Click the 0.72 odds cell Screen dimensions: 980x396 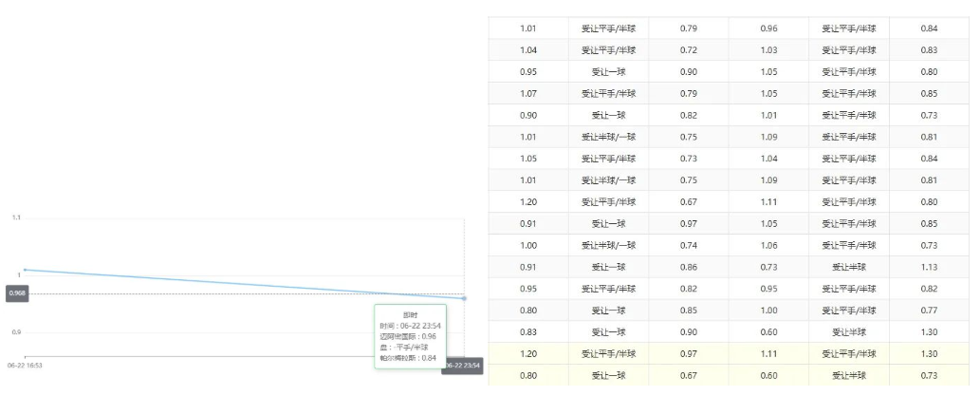(x=689, y=49)
